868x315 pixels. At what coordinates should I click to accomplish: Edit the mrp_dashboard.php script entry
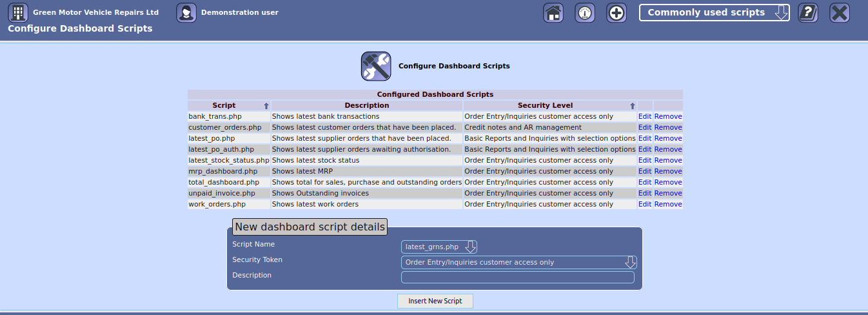coord(645,172)
